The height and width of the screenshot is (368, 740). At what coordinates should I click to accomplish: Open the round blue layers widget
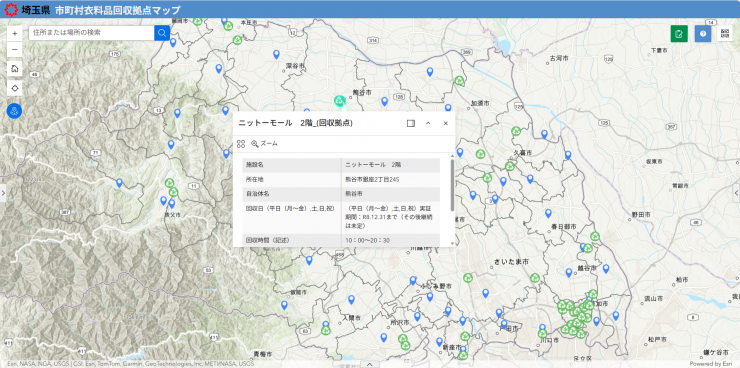15,111
